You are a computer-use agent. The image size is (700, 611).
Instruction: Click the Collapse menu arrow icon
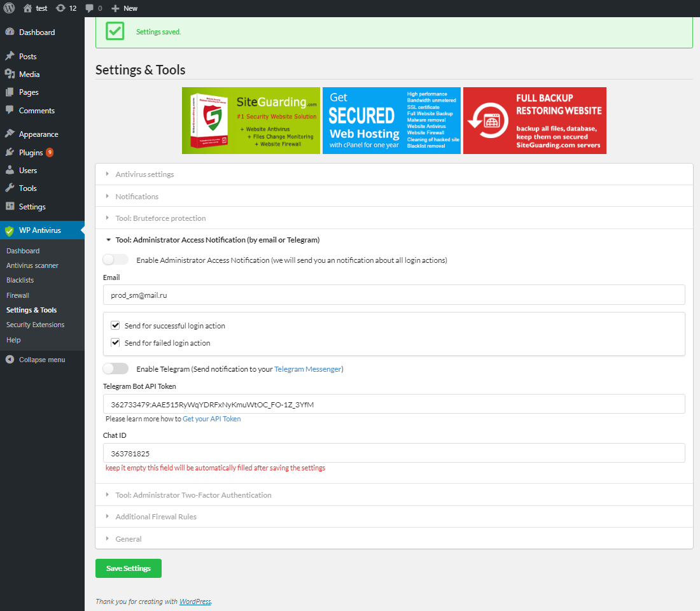click(10, 360)
